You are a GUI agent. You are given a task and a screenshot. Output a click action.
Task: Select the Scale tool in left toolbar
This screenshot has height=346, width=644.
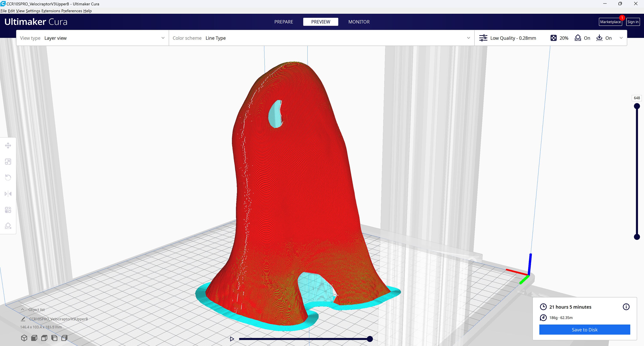point(8,162)
